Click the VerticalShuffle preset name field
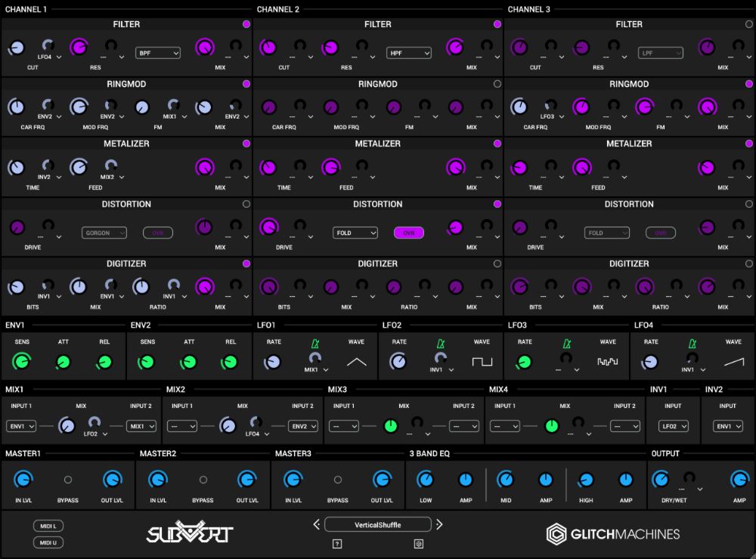Screen dimensions: 756x559 point(378,524)
